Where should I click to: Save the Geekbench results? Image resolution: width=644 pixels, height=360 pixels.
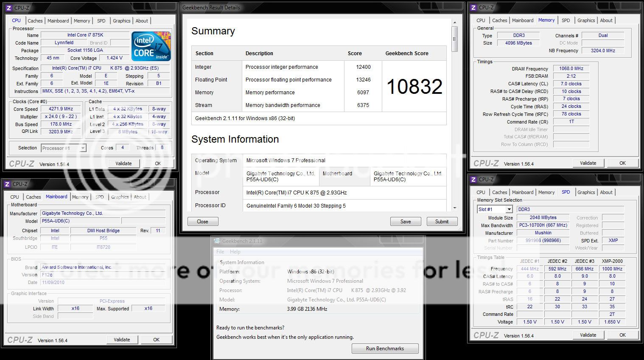(406, 222)
